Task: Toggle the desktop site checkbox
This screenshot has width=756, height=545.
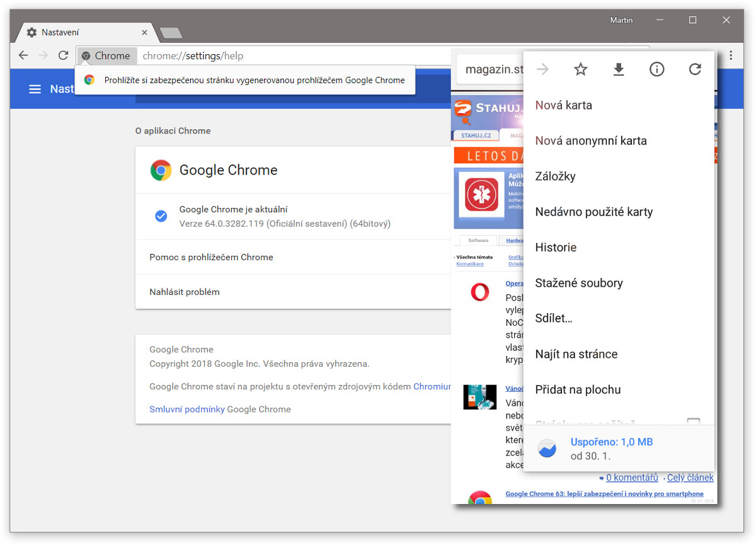Action: (x=693, y=422)
